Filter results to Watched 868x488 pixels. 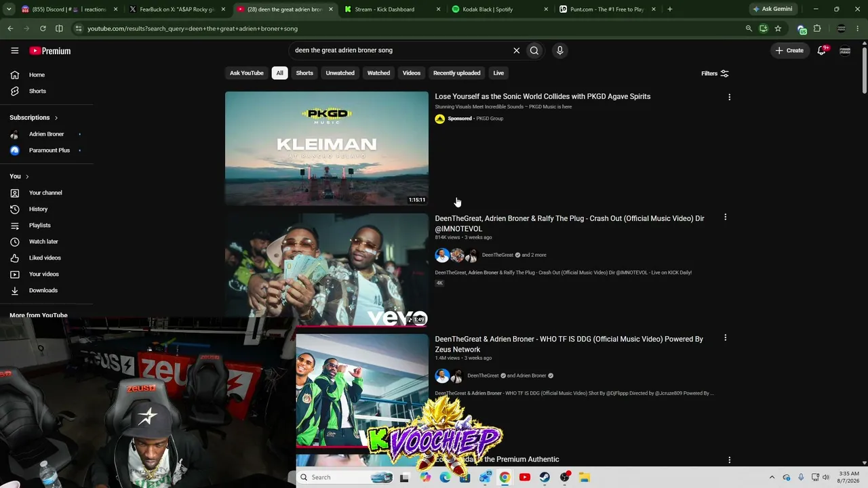click(378, 73)
